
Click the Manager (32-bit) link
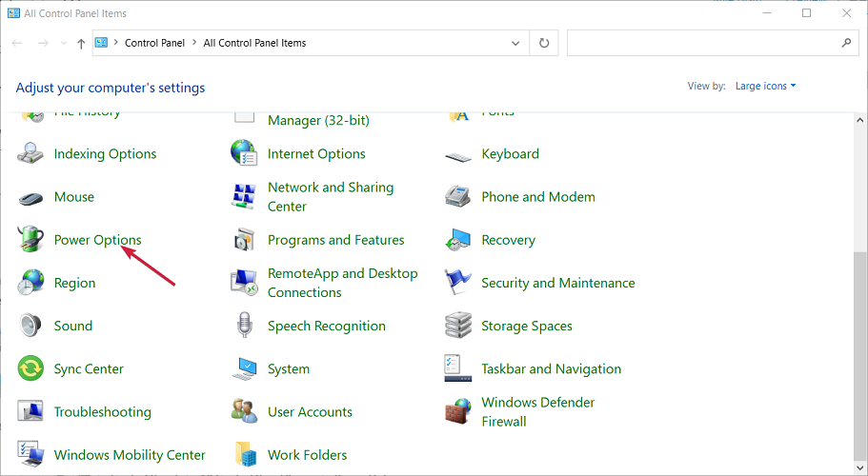tap(318, 120)
